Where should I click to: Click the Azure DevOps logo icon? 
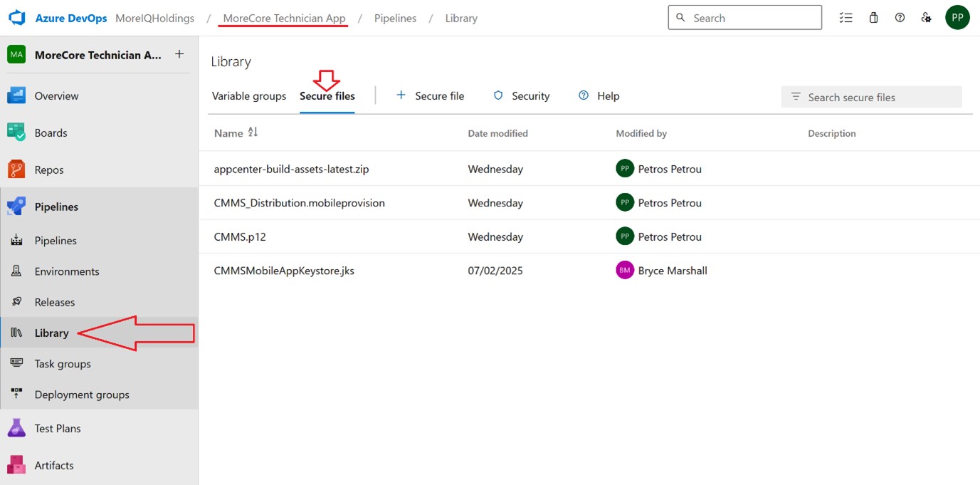(17, 19)
